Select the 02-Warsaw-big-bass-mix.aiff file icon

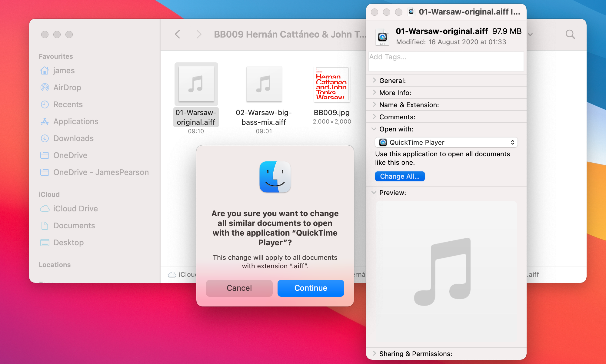[x=264, y=84]
